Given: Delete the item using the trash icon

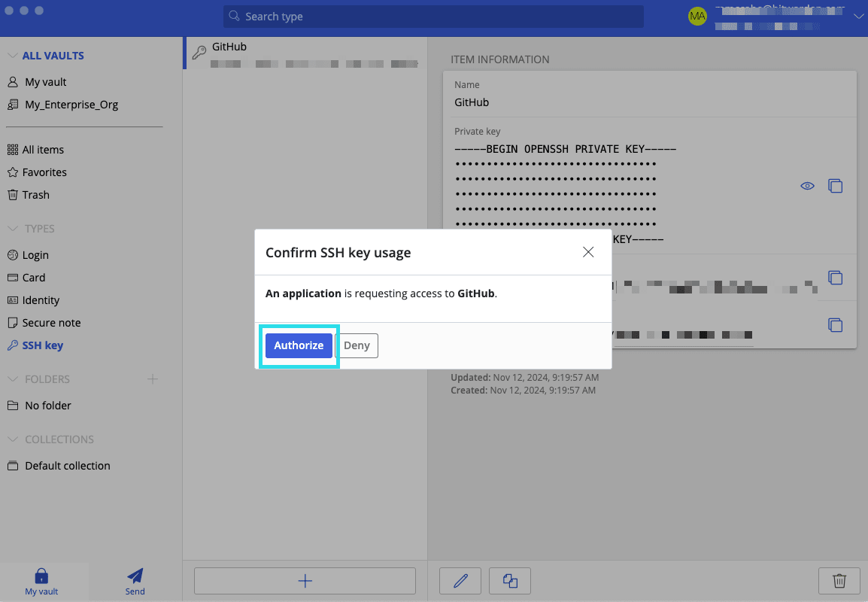Looking at the screenshot, I should point(839,580).
